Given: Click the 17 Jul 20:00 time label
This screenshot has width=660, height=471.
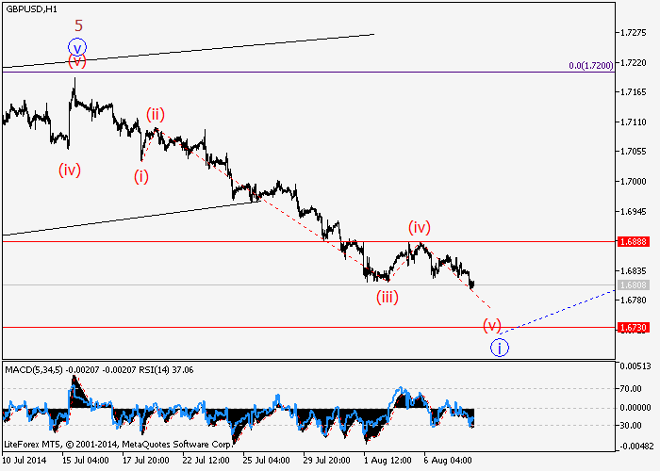Looking at the screenshot, I should (146, 460).
